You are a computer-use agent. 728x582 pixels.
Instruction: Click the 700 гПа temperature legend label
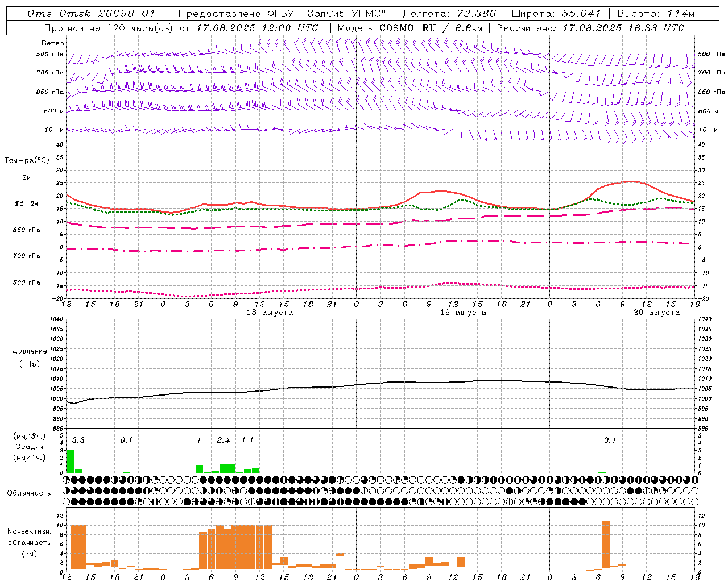pos(26,256)
